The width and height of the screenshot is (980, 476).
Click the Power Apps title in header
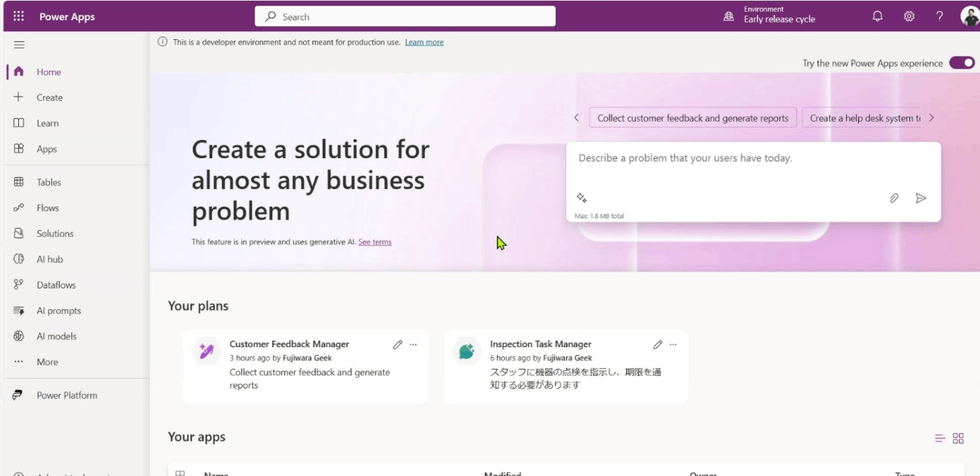point(67,17)
